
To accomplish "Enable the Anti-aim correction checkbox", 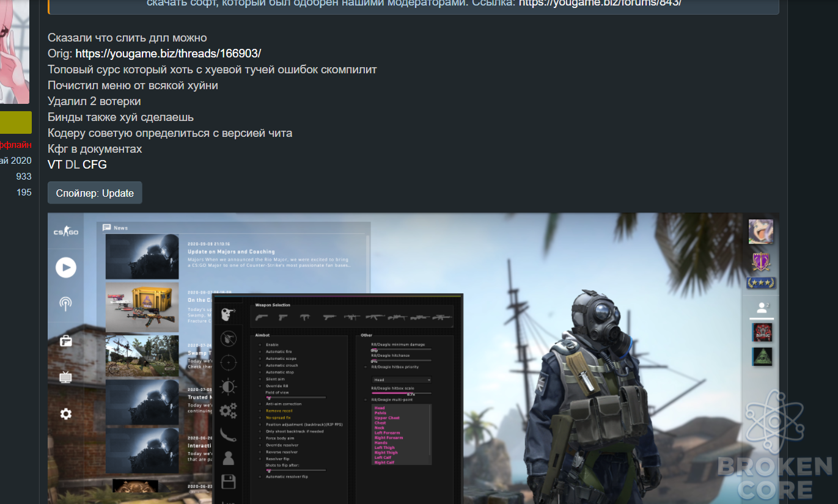I will click(x=260, y=404).
